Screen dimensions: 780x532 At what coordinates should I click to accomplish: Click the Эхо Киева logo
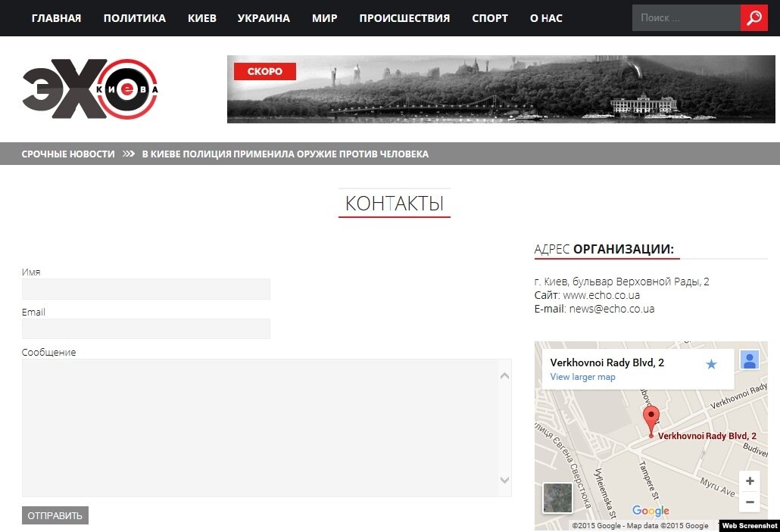point(90,89)
